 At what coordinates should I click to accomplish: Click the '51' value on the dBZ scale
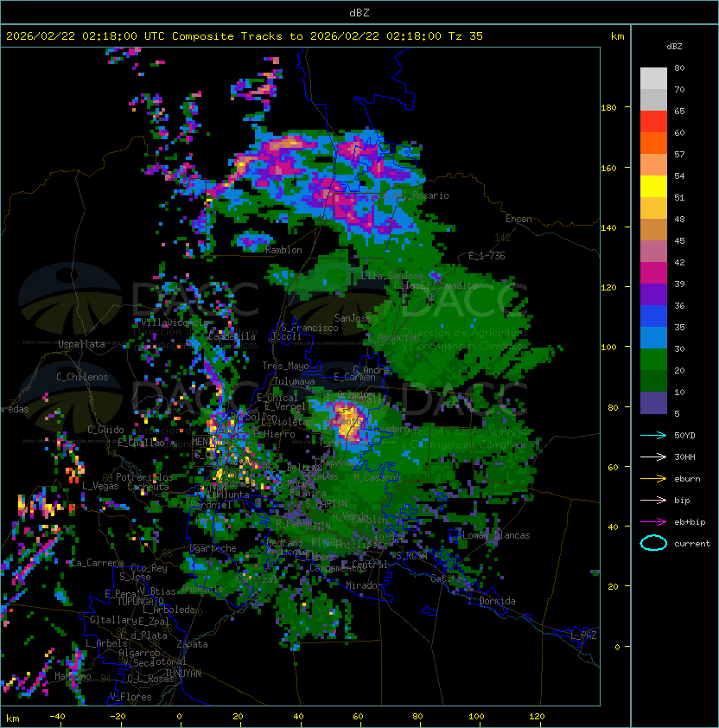coord(679,197)
